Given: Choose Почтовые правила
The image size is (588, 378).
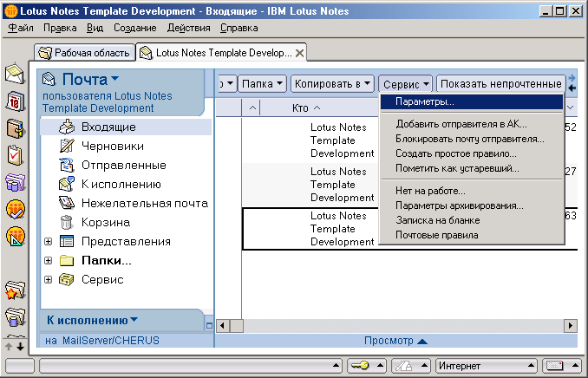Looking at the screenshot, I should (x=472, y=235).
